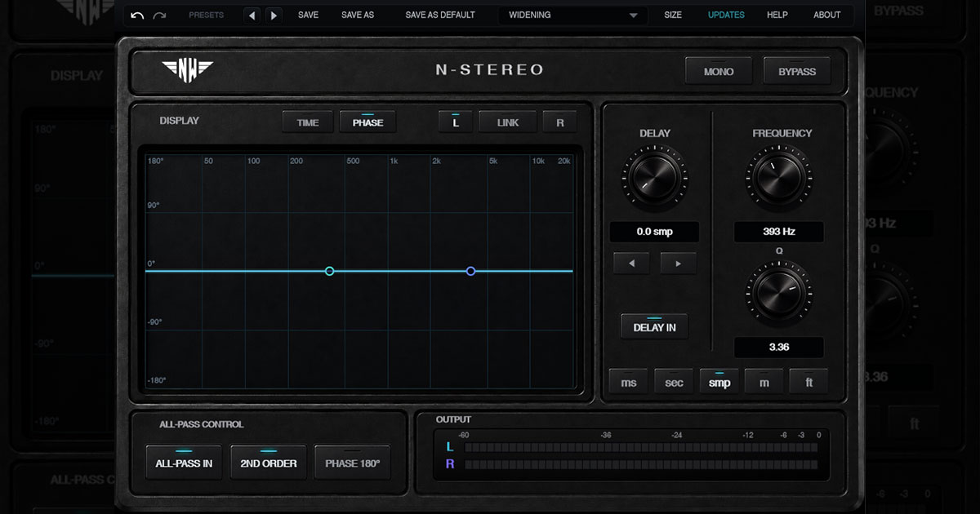Click the 393 Hz frequency value field
The height and width of the screenshot is (514, 980).
(x=778, y=232)
